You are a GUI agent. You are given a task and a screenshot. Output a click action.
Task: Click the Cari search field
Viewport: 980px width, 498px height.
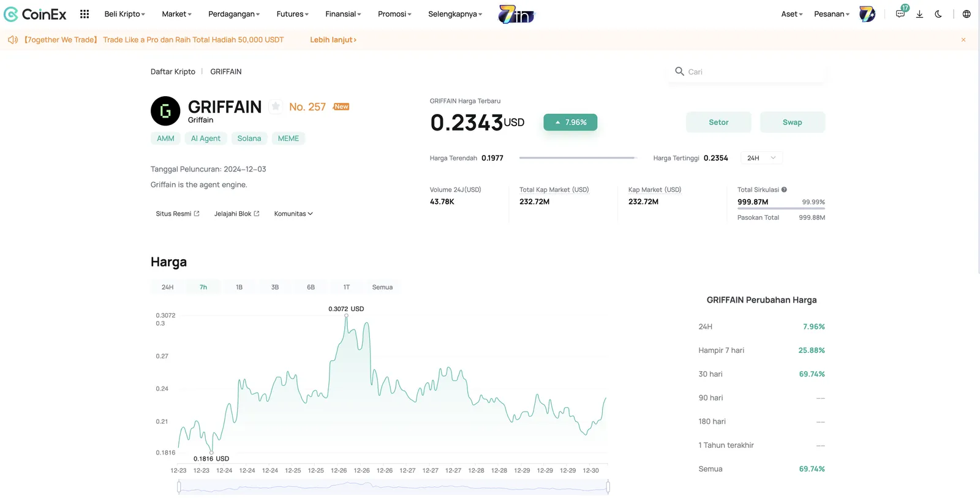tap(746, 72)
